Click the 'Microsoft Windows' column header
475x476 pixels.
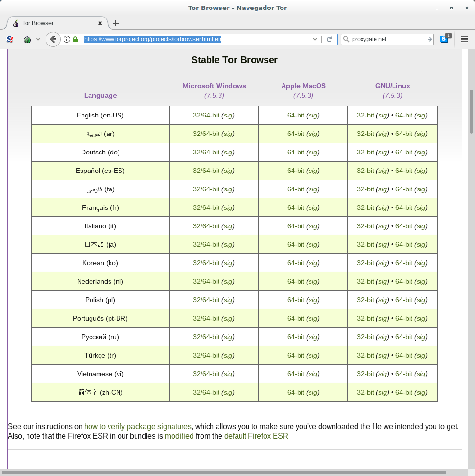click(x=214, y=86)
